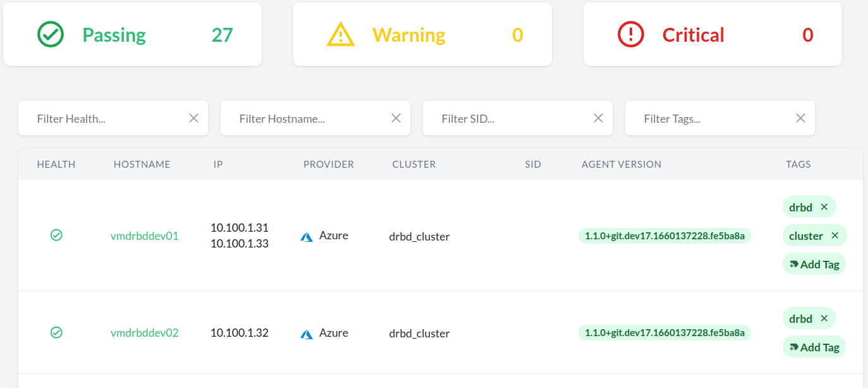
Task: Add a tag to vmdrbddev01
Action: [814, 265]
